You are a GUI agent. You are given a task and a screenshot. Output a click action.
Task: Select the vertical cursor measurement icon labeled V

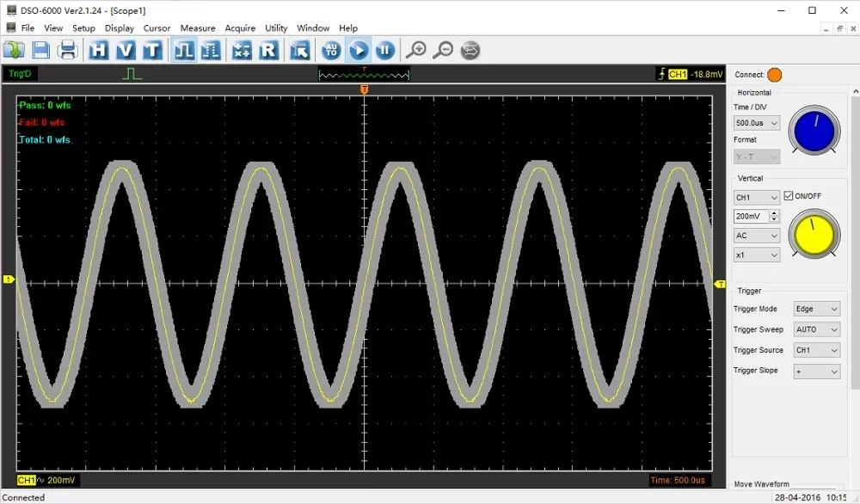click(x=125, y=50)
